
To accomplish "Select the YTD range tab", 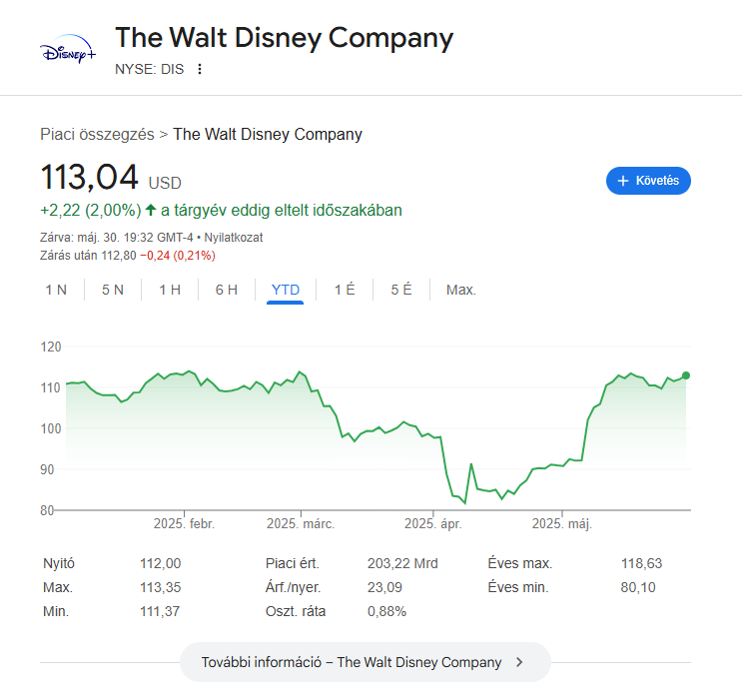I will pyautogui.click(x=286, y=290).
